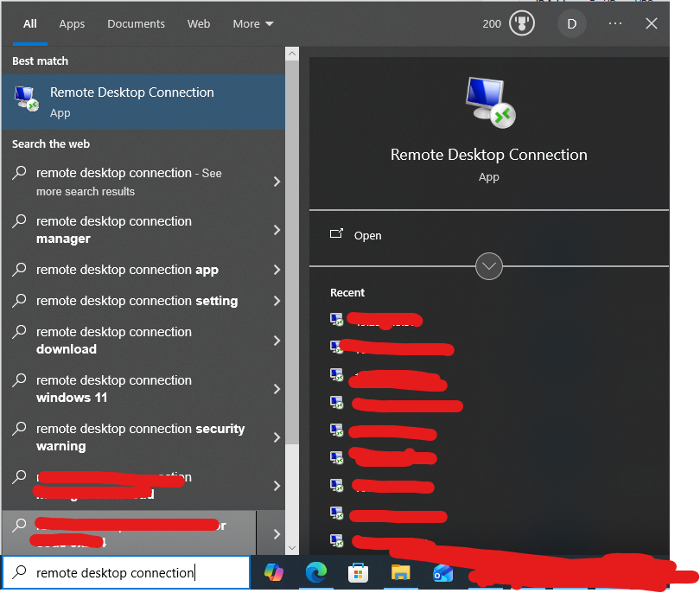Click magnifier icon in search box
Screen dimensions: 700x593
click(19, 571)
